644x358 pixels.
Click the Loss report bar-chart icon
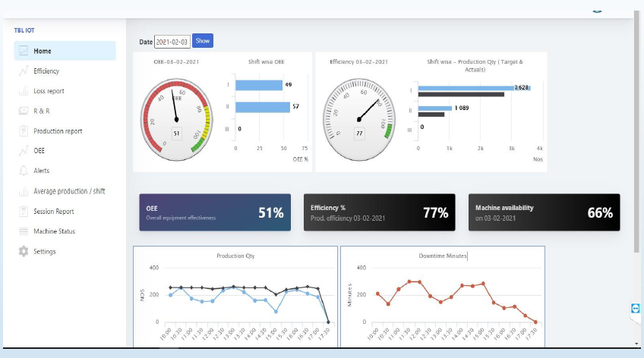24,91
